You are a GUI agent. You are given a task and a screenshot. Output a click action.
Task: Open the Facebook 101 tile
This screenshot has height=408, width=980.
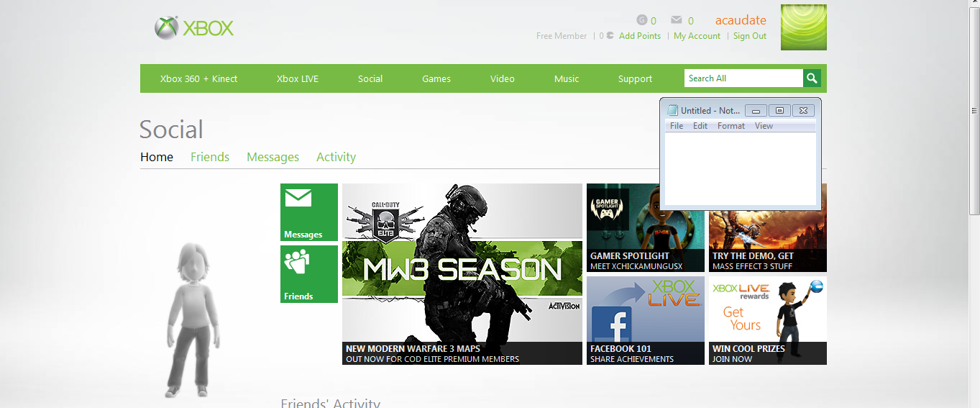point(646,320)
